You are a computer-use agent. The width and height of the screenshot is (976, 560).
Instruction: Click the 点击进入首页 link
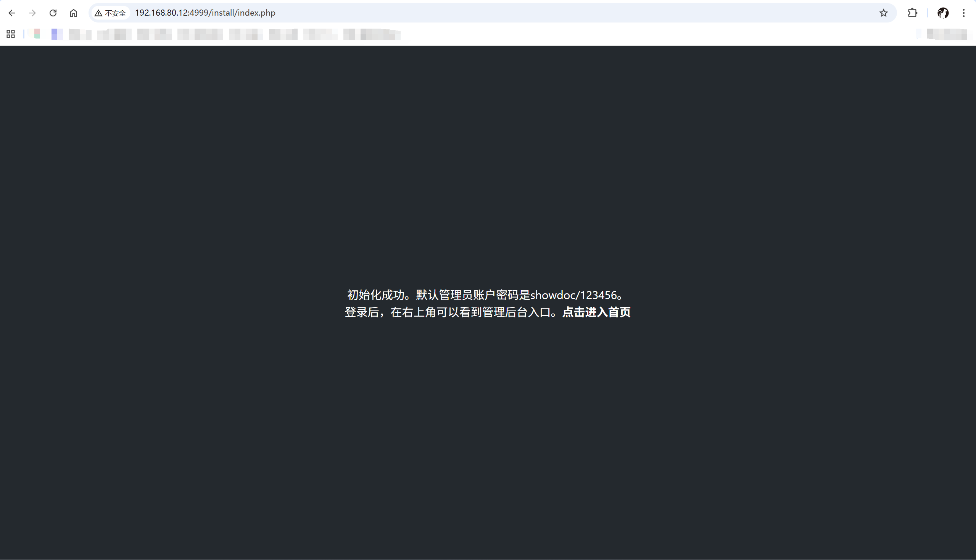596,312
